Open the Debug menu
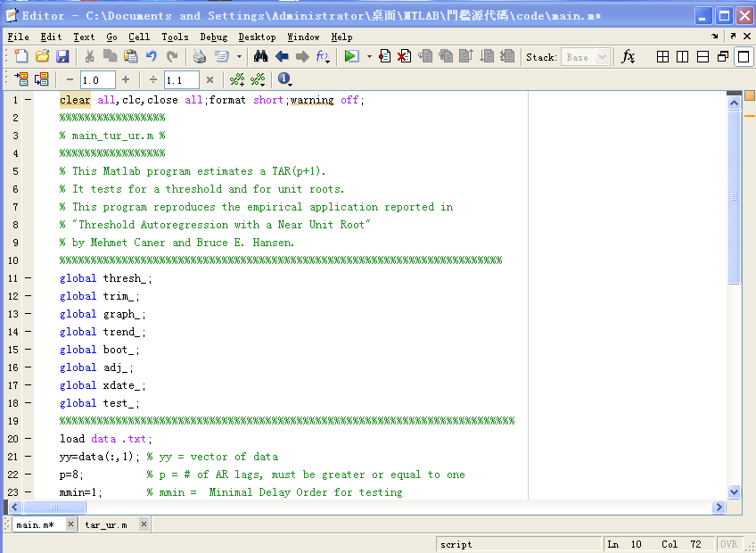This screenshot has height=553, width=756. point(214,37)
